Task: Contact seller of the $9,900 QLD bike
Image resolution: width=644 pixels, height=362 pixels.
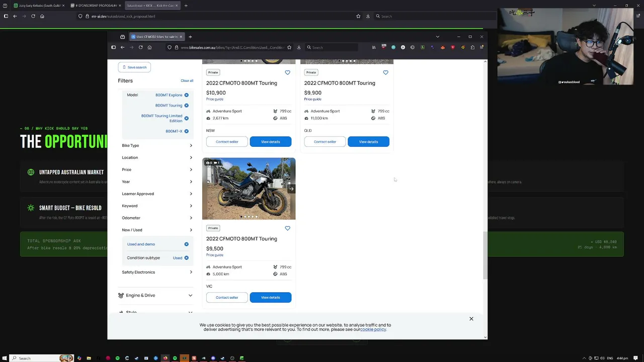Action: pos(325,142)
